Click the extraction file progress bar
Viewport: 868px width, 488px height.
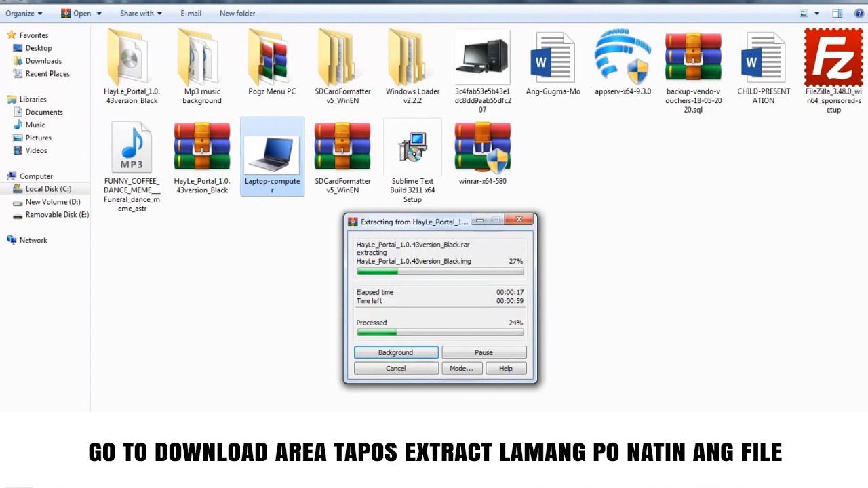coord(439,272)
